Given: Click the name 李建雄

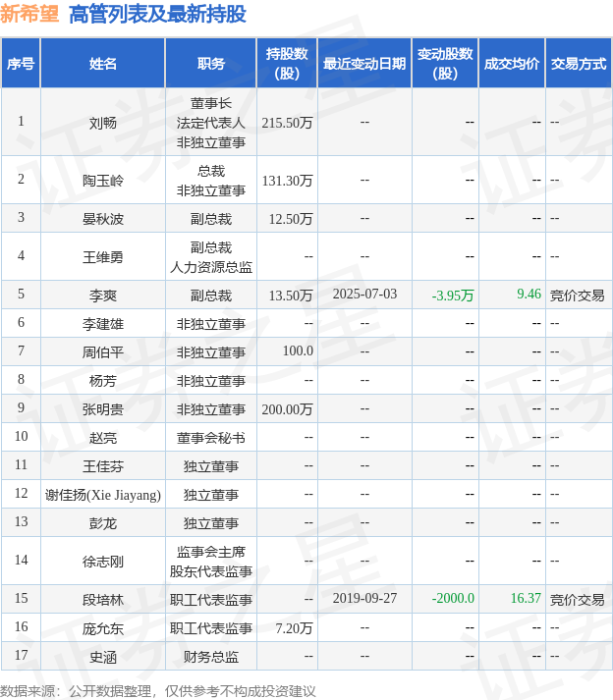Looking at the screenshot, I should click(103, 324).
